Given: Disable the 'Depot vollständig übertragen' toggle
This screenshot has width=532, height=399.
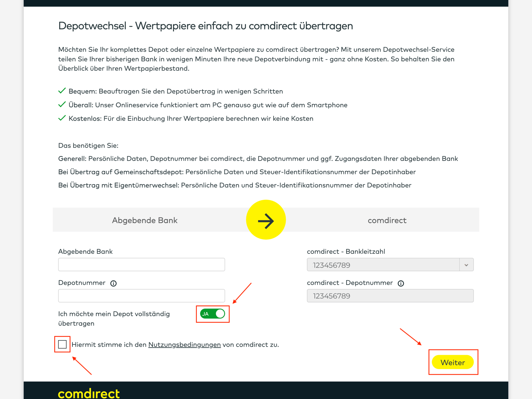Looking at the screenshot, I should [x=212, y=314].
